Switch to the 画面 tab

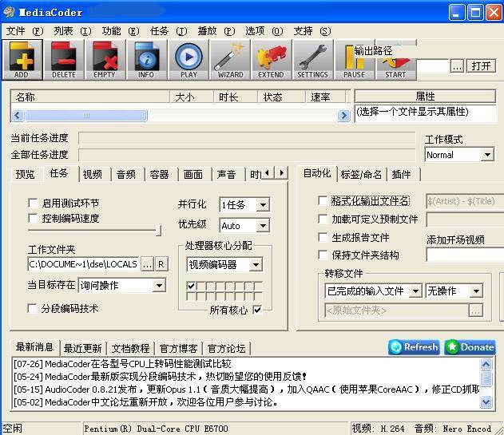(193, 175)
